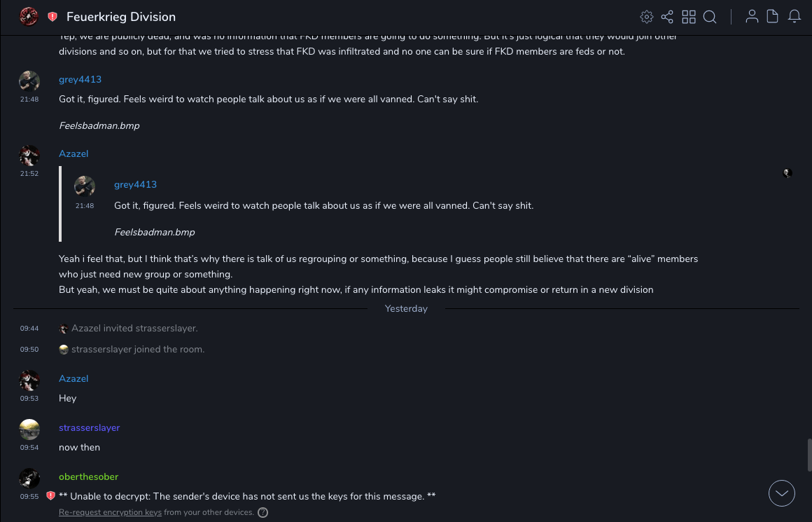812x522 pixels.
Task: Click the warning shield on undecryptable message
Action: click(x=50, y=496)
